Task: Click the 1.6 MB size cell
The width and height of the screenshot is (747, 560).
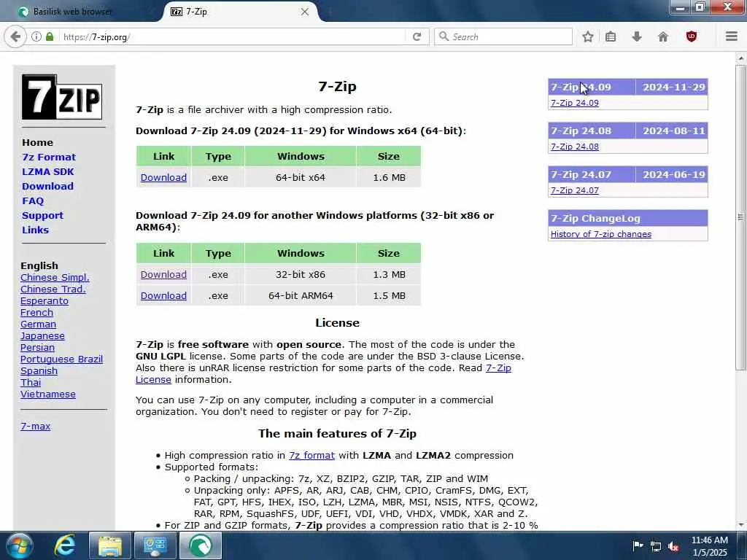Action: (x=389, y=178)
